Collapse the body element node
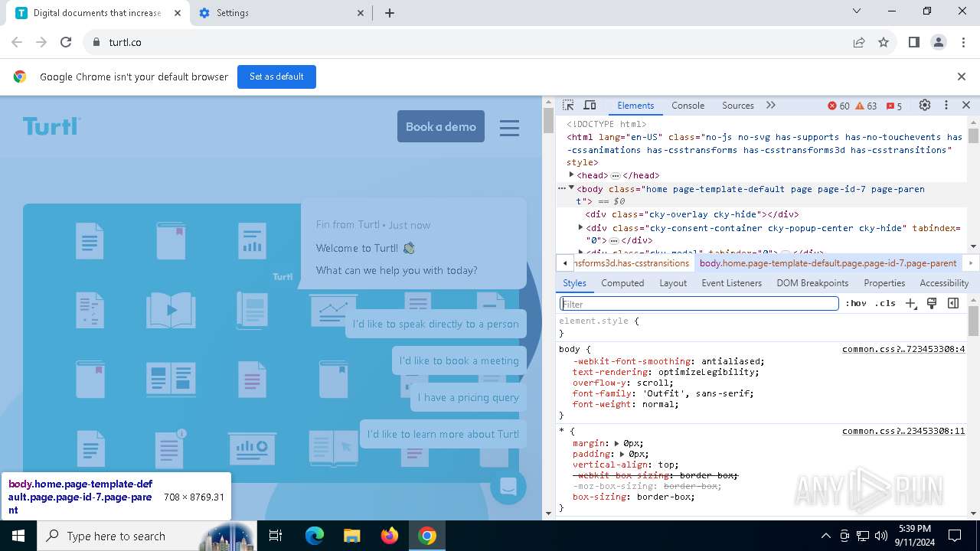The image size is (980, 551). click(x=571, y=188)
